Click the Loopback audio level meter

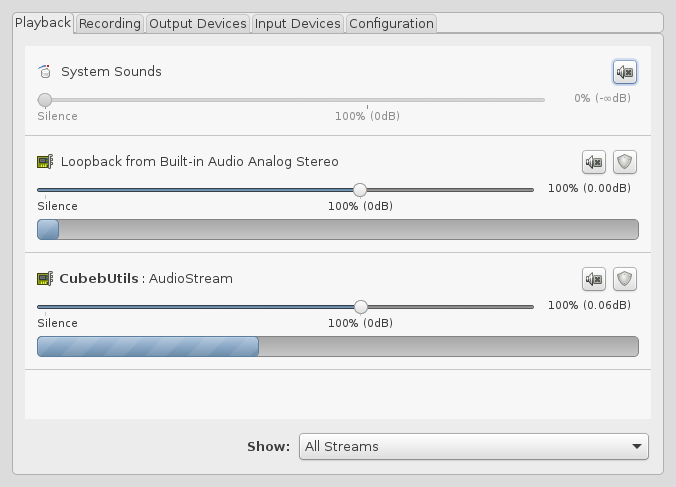338,229
